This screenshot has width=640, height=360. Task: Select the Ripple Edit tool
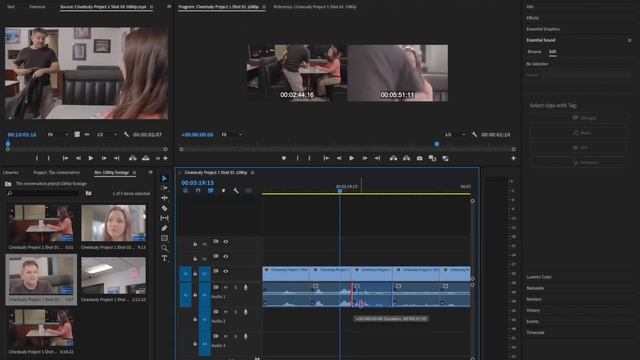pos(164,198)
